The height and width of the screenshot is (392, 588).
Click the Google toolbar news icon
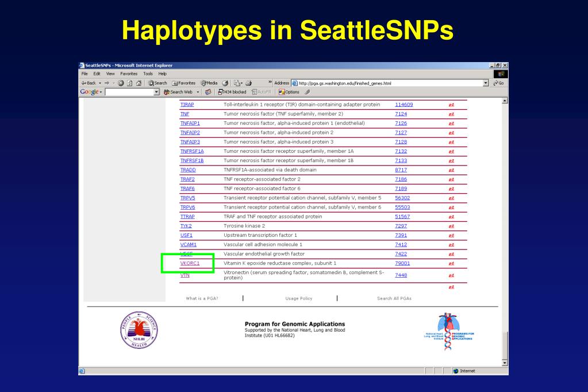(x=208, y=92)
